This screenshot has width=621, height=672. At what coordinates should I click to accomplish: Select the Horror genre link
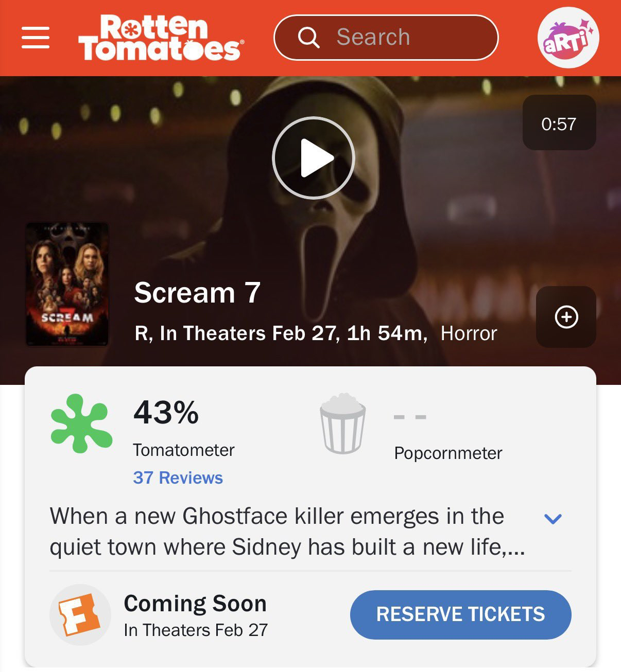[x=469, y=333]
